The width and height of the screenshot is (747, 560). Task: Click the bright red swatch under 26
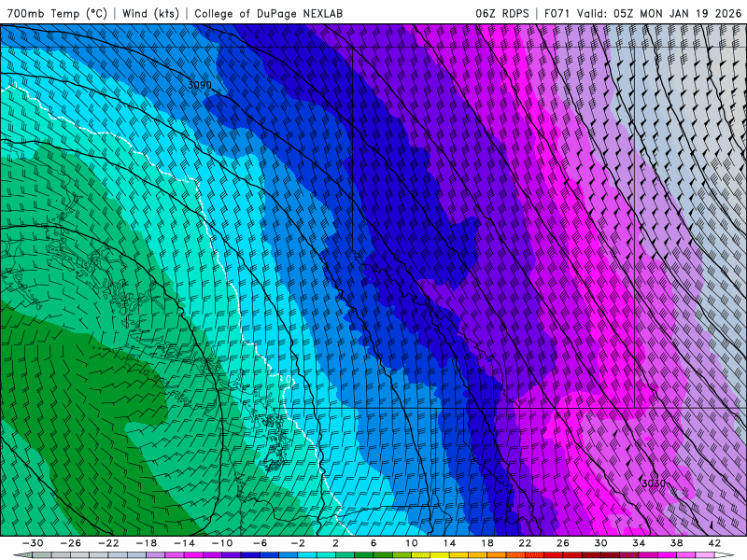click(x=554, y=555)
